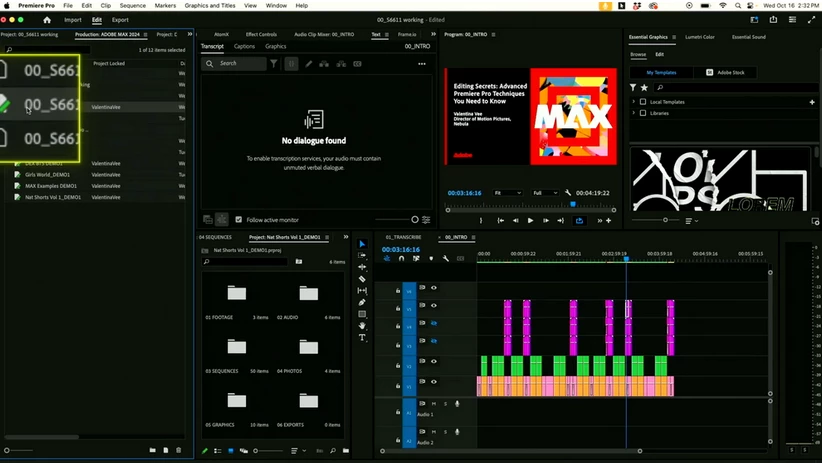The width and height of the screenshot is (822, 463).
Task: Show overflow panels next to Frame.io tab
Action: [x=433, y=34]
